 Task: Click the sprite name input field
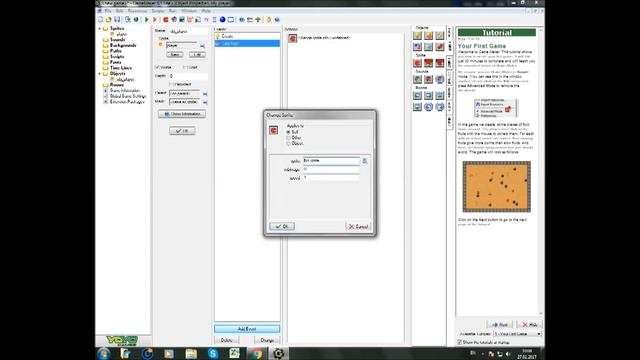tap(331, 161)
